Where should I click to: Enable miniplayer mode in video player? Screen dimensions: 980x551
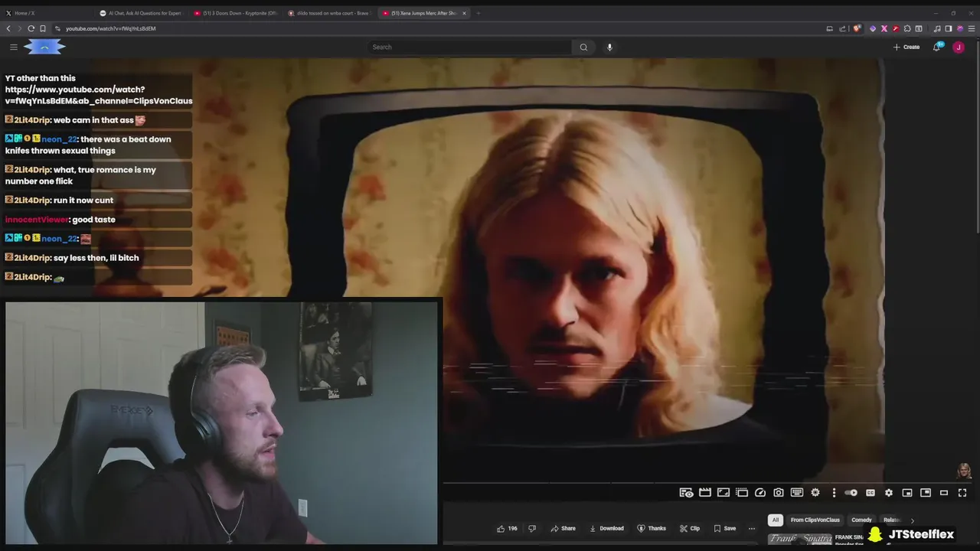907,493
